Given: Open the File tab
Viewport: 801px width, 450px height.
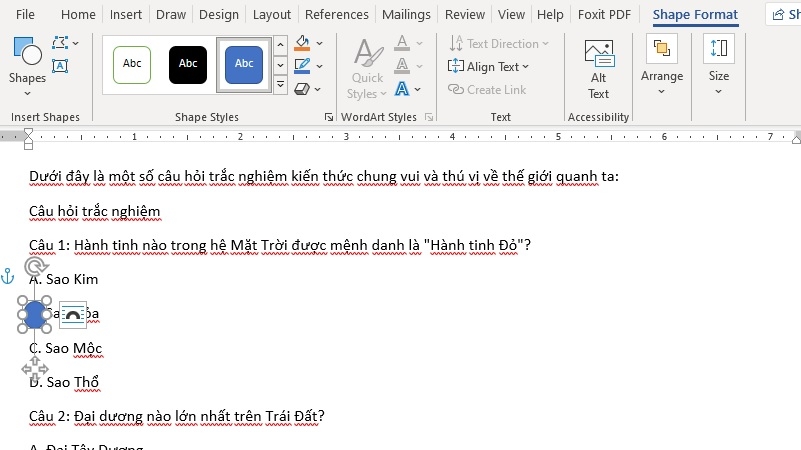Looking at the screenshot, I should [26, 14].
